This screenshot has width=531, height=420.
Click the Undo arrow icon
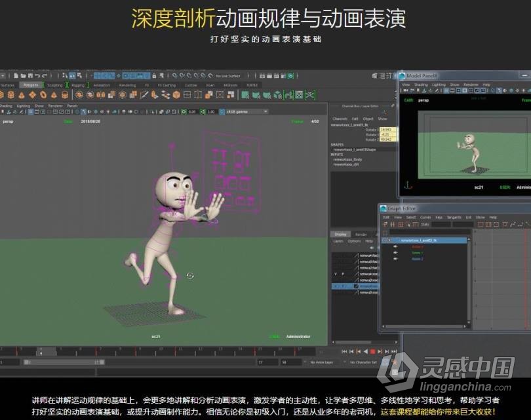(37, 75)
